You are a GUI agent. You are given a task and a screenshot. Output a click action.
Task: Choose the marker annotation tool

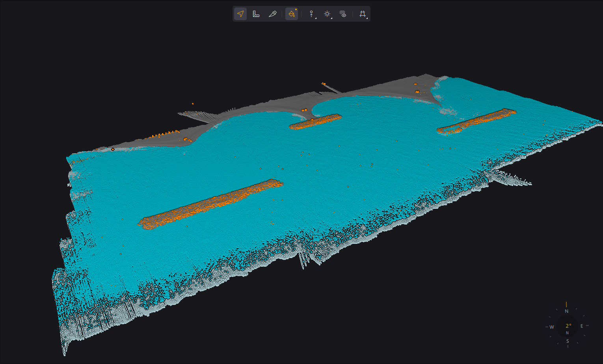coord(272,14)
